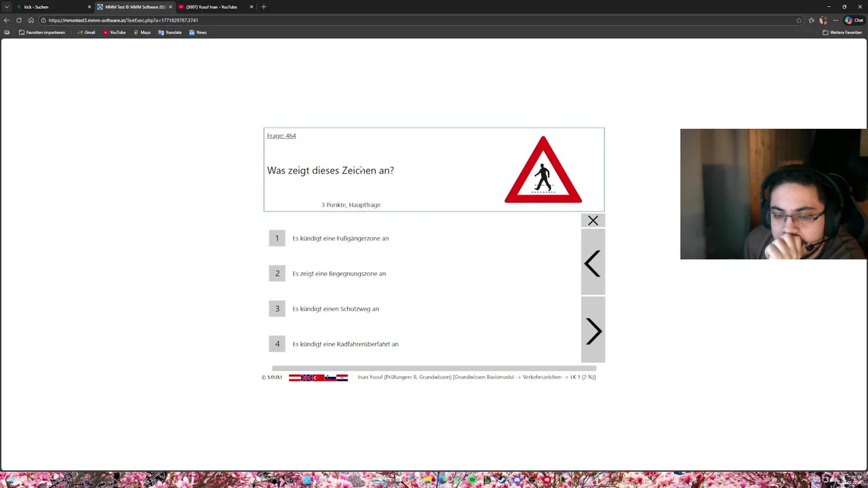Image resolution: width=868 pixels, height=488 pixels.
Task: Click question text 'Was zeigt dieses Zeichen an?'
Action: click(330, 170)
